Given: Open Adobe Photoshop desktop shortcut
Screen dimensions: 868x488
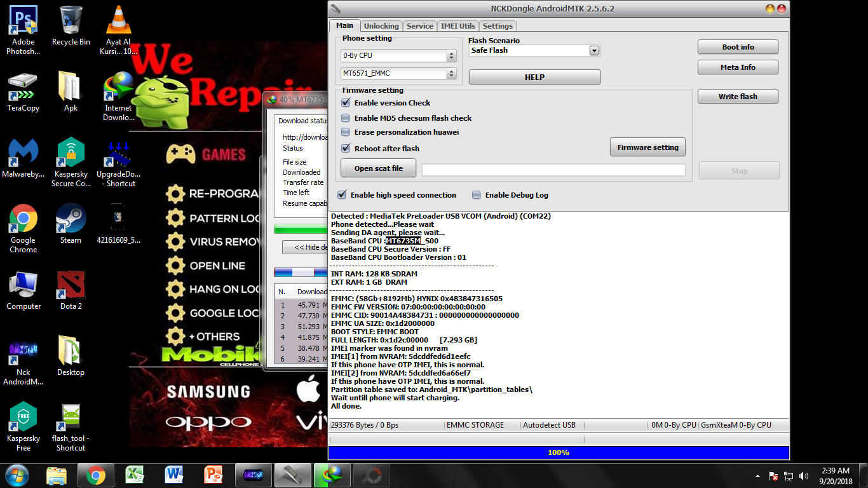Looking at the screenshot, I should point(24,30).
